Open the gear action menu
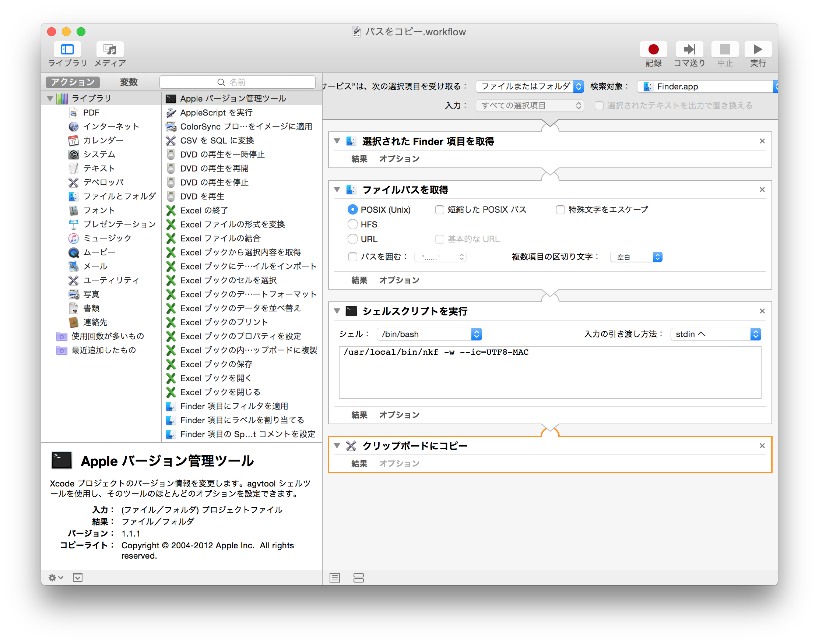Viewport: 819px width, 644px height. click(x=56, y=577)
